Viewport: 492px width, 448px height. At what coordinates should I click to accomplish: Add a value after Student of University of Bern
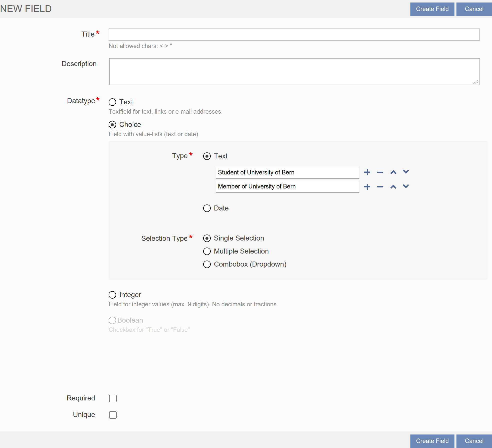pyautogui.click(x=367, y=172)
